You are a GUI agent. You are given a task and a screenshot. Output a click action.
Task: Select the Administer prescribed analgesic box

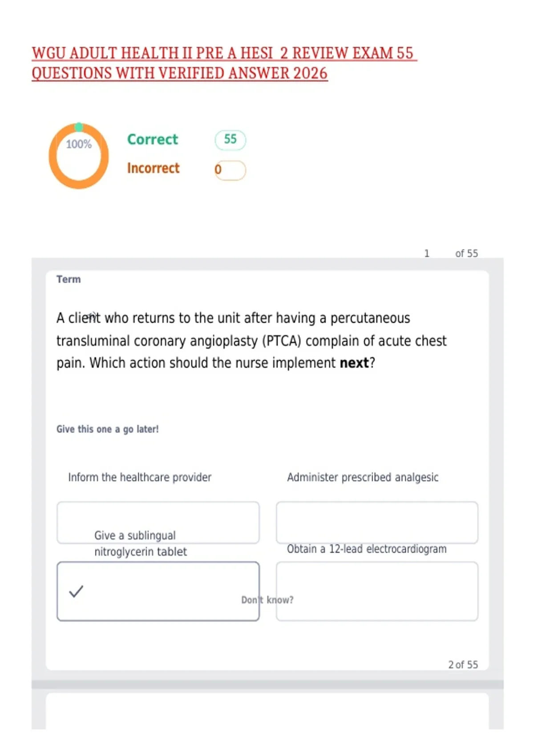click(x=377, y=523)
